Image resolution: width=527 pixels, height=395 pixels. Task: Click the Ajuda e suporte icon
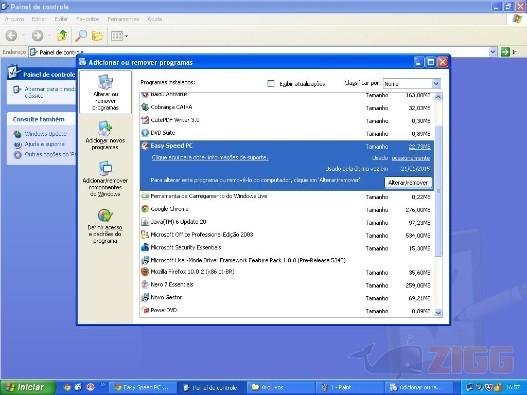click(x=17, y=145)
